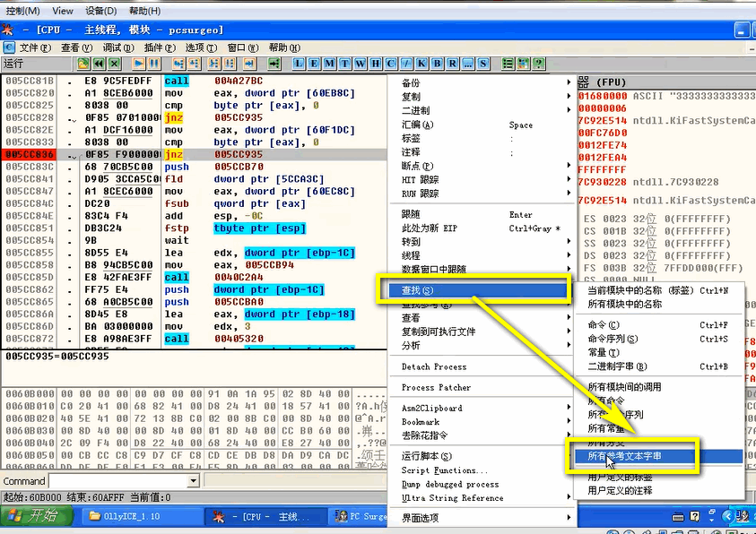Open the 插件(P) menu
Viewport: 756px width, 534px height.
pyautogui.click(x=160, y=47)
